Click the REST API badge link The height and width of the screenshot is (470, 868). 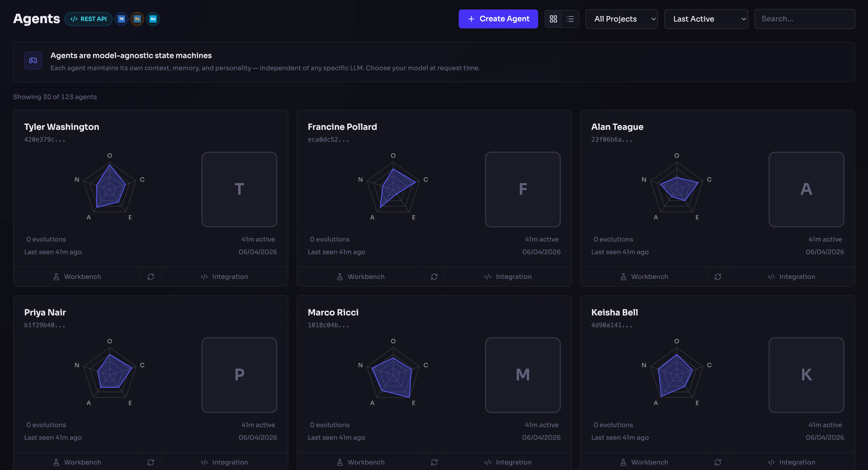(x=88, y=19)
